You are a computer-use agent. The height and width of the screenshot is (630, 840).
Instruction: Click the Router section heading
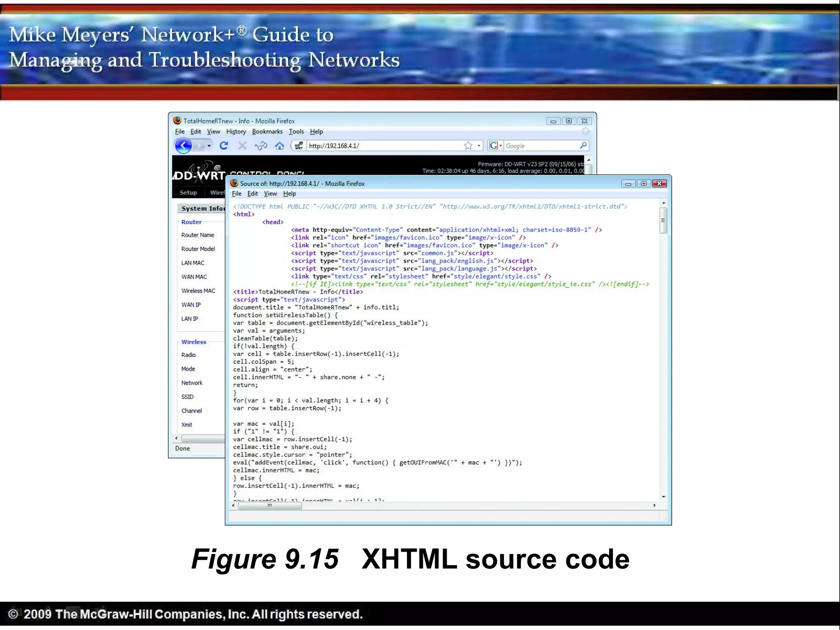click(192, 222)
